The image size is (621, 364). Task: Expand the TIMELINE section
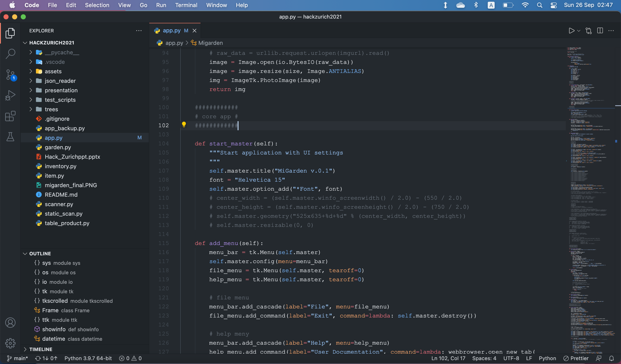point(41,349)
